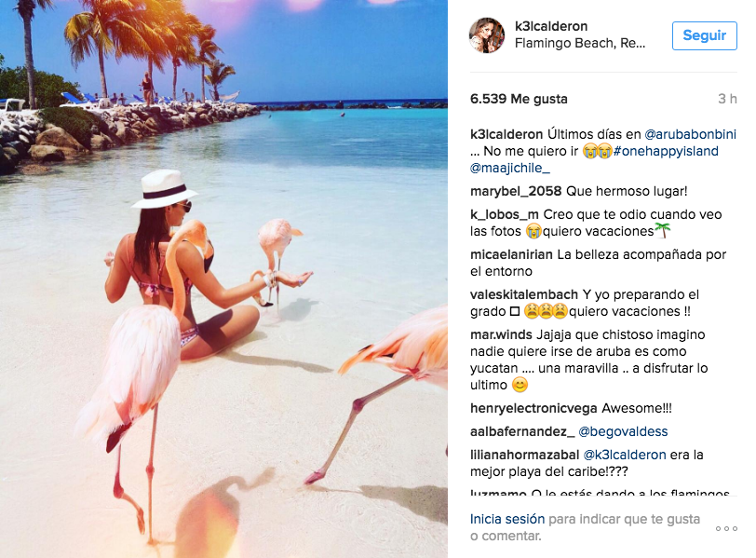Image resolution: width=756 pixels, height=558 pixels.
Task: Click the Seguir follow button
Action: click(x=705, y=35)
